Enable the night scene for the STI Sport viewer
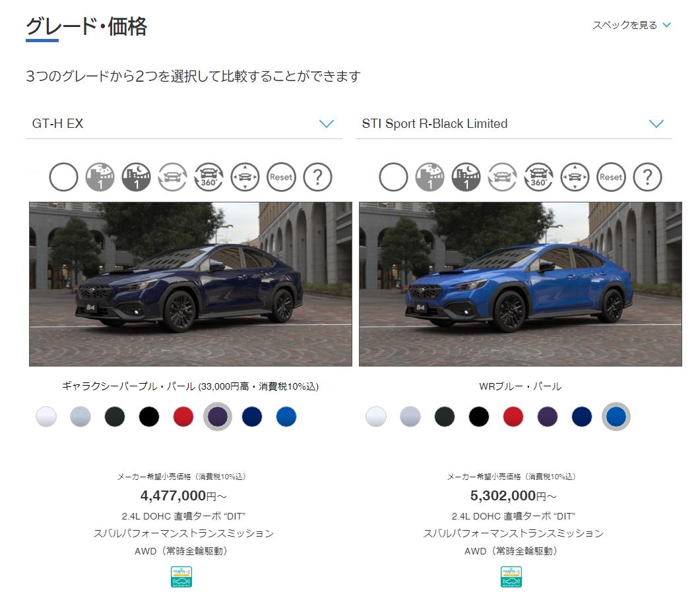This screenshot has height=594, width=700. 466,177
